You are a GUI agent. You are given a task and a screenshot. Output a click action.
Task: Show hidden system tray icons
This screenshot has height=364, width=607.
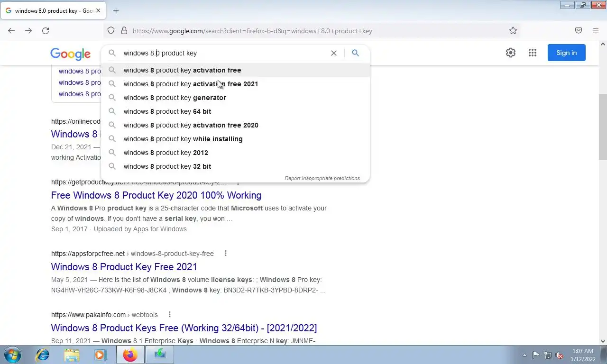pos(524,355)
